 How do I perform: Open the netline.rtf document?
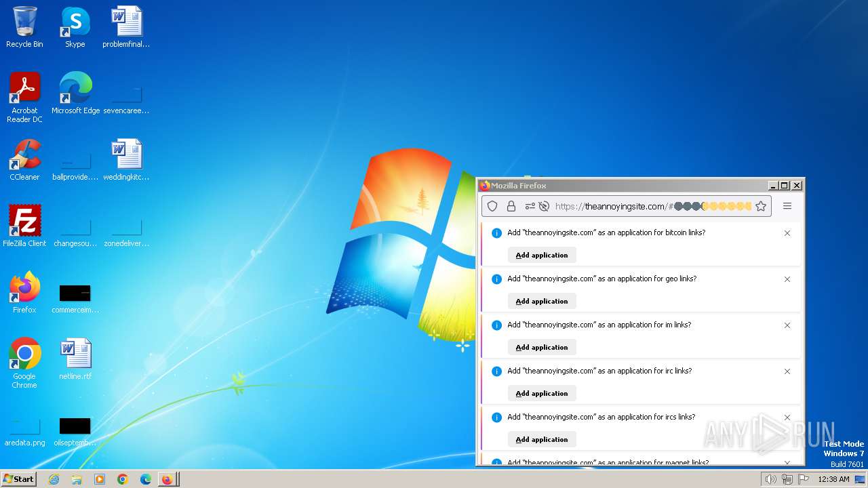pos(75,359)
